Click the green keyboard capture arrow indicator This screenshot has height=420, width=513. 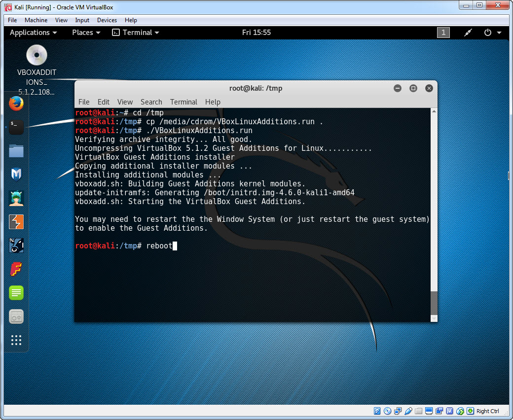pyautogui.click(x=471, y=411)
